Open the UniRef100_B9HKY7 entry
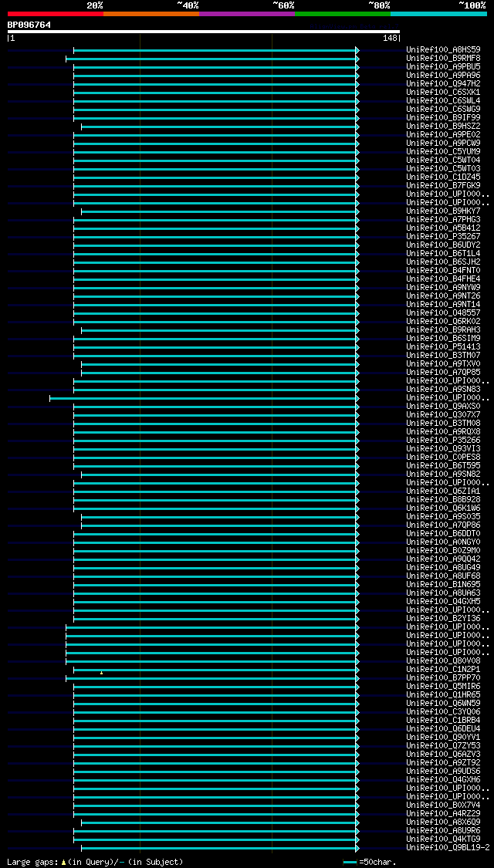Image resolution: width=494 pixels, height=868 pixels. click(x=443, y=211)
